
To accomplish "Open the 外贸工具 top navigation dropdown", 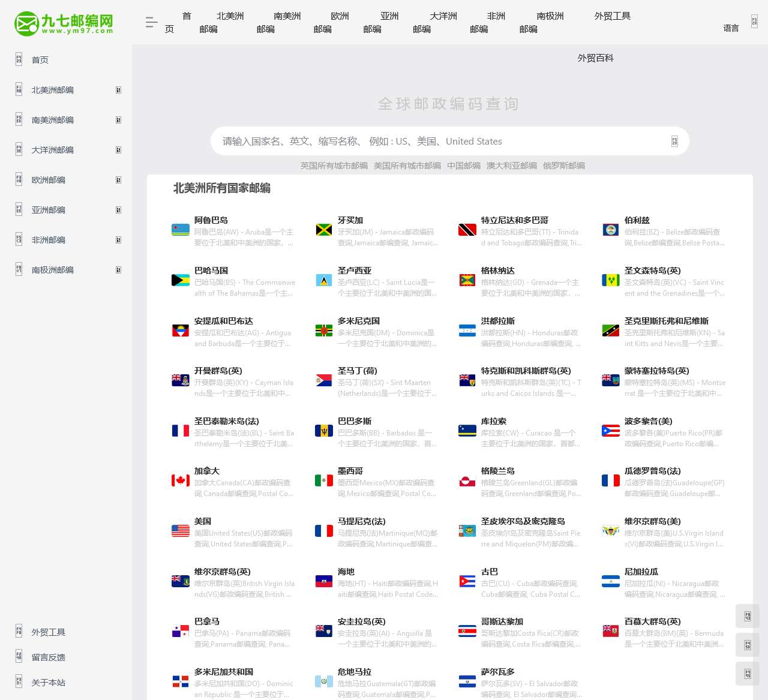I will tap(613, 16).
